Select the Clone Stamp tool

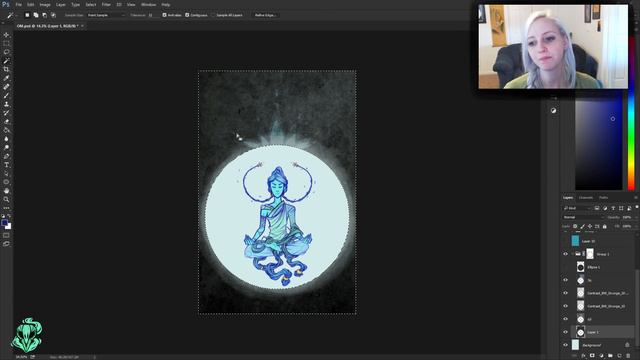tap(6, 104)
